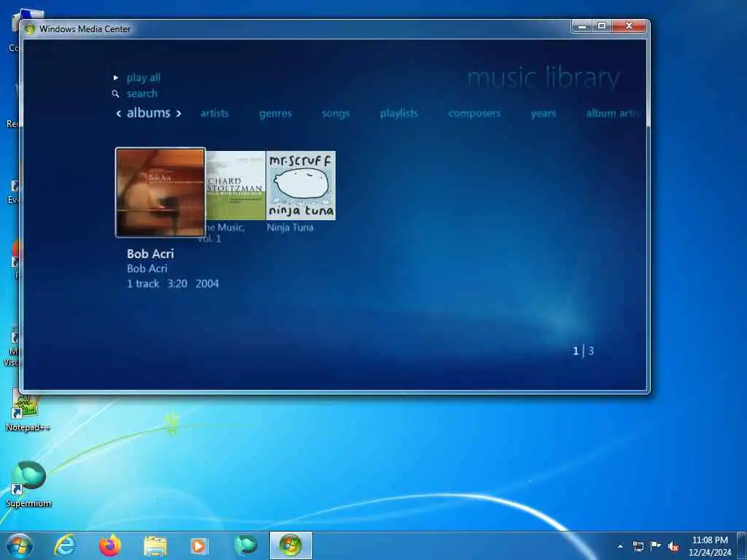The width and height of the screenshot is (747, 560).
Task: Switch to the songs tab
Action: click(336, 113)
